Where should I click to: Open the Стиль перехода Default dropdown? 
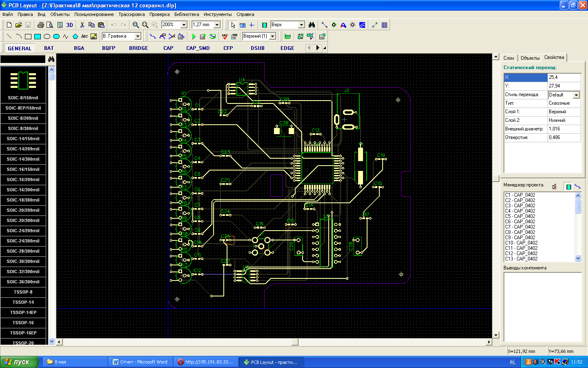click(x=576, y=95)
